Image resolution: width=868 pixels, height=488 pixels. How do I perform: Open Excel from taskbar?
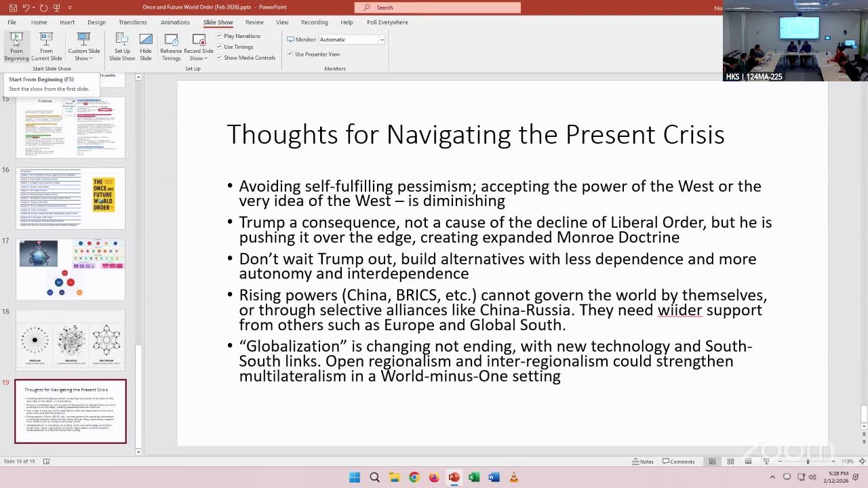474,477
